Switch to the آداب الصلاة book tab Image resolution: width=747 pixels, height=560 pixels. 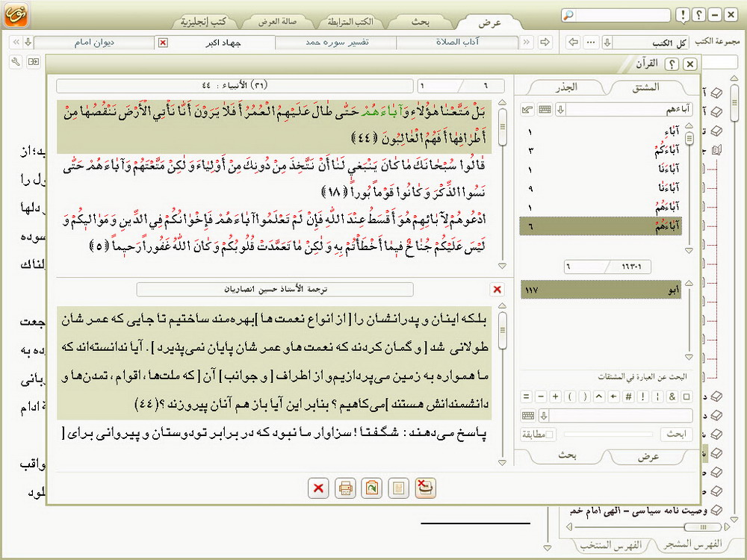(457, 43)
